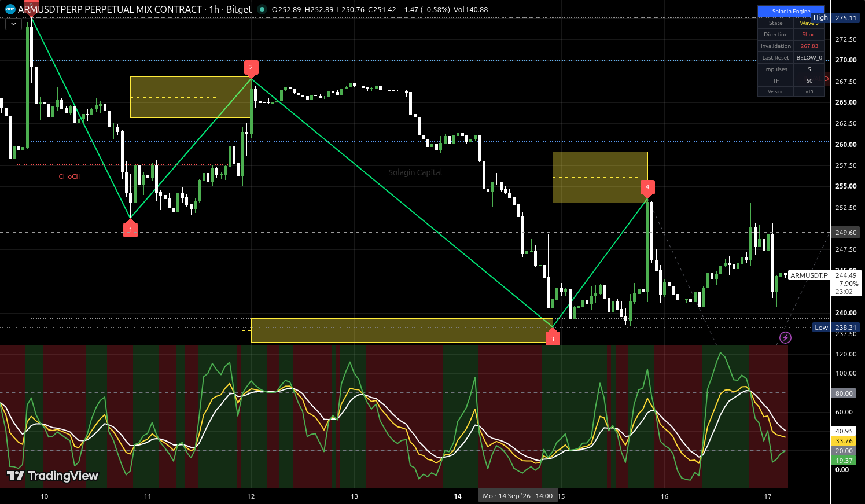Click the TF value 60
Screen dimensions: 865x504
pos(809,81)
